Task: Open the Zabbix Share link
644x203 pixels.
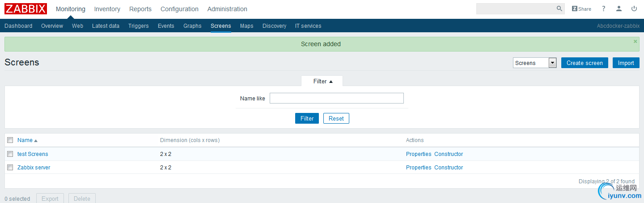Action: (581, 9)
